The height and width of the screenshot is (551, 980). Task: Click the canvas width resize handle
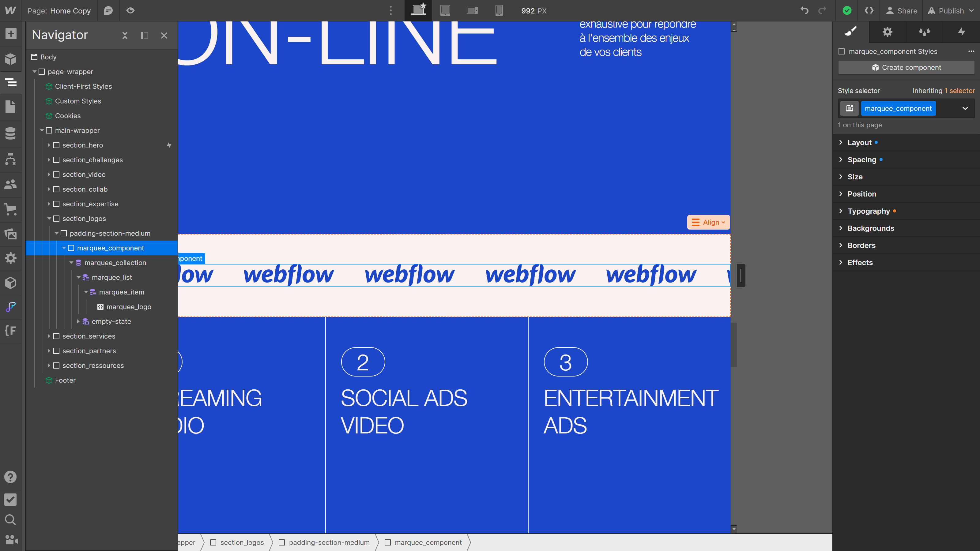pyautogui.click(x=741, y=275)
